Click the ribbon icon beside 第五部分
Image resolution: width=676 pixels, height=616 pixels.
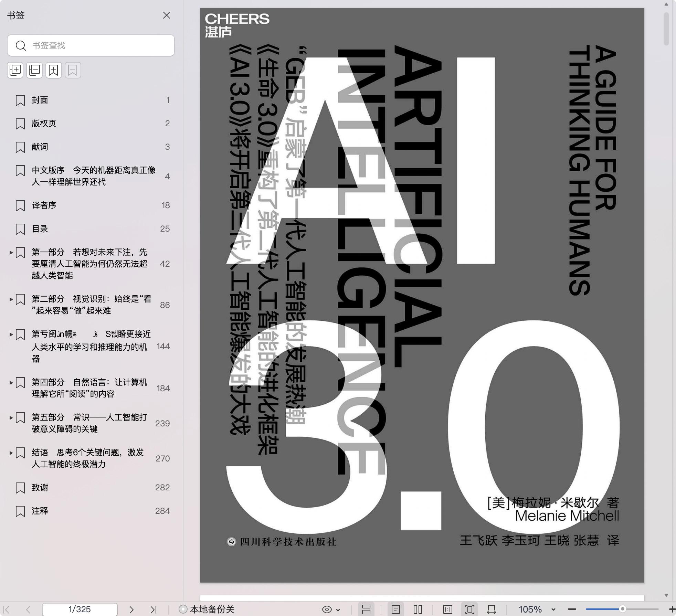[20, 418]
